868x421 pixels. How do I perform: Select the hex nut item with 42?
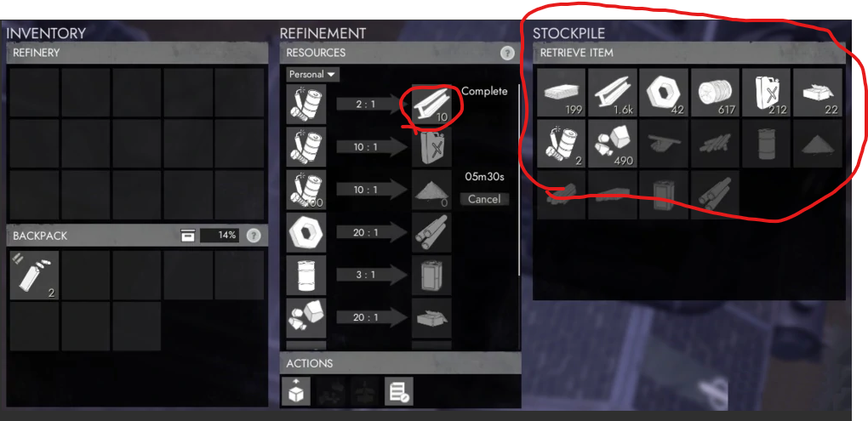click(664, 93)
